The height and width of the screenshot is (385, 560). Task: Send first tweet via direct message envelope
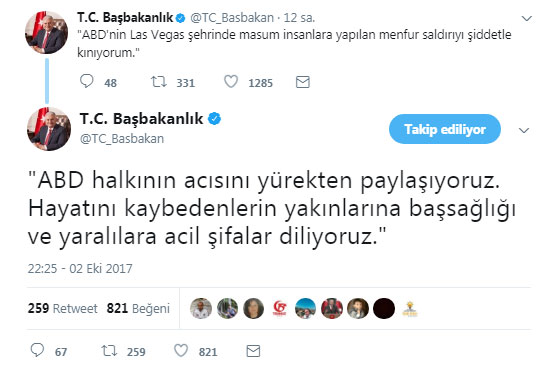(x=302, y=82)
